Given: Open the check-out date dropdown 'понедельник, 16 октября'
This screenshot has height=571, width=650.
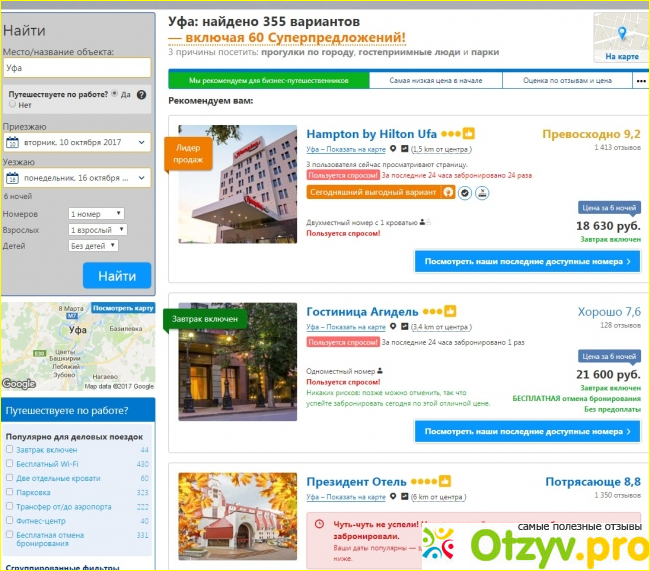Looking at the screenshot, I should point(77,178).
